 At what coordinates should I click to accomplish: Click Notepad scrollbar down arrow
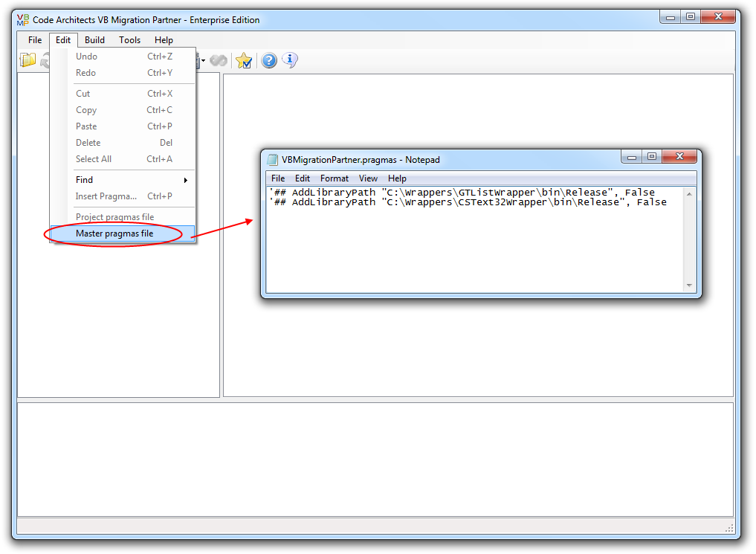coord(689,286)
